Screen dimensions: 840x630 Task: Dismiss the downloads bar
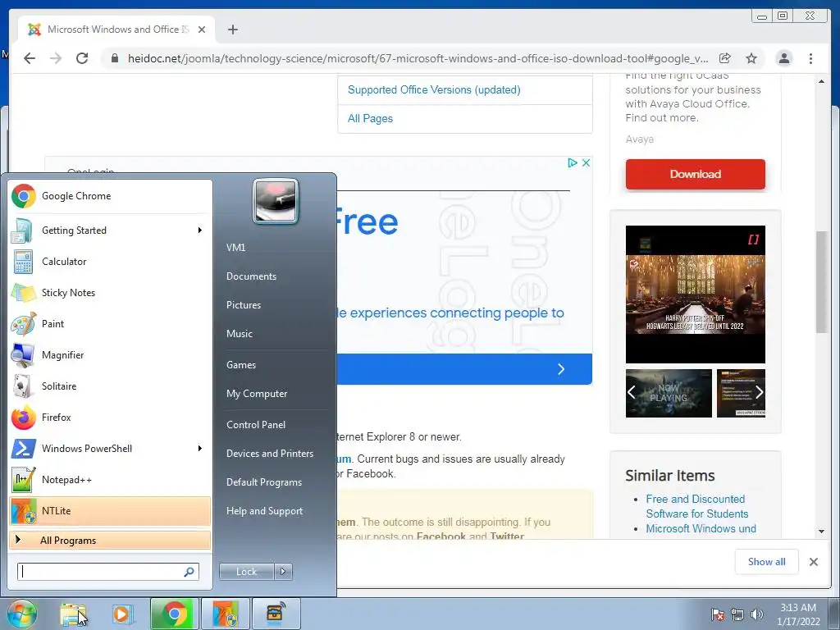tap(813, 561)
